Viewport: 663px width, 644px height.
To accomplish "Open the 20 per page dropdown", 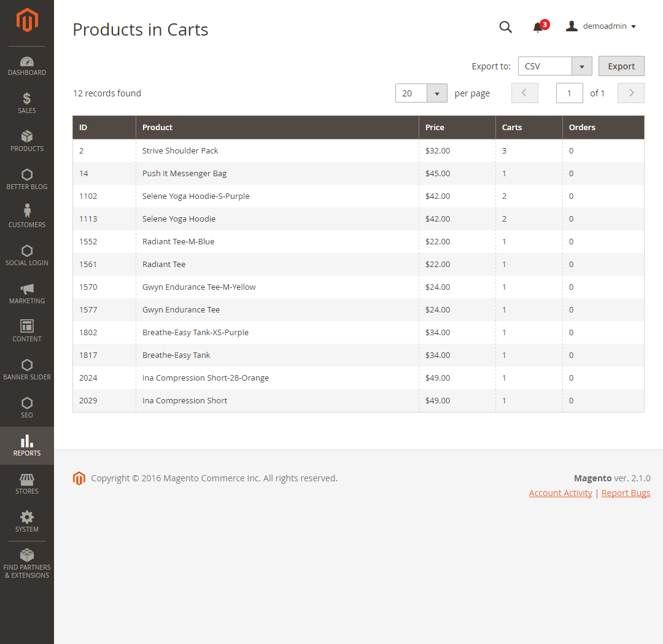I will (x=421, y=93).
